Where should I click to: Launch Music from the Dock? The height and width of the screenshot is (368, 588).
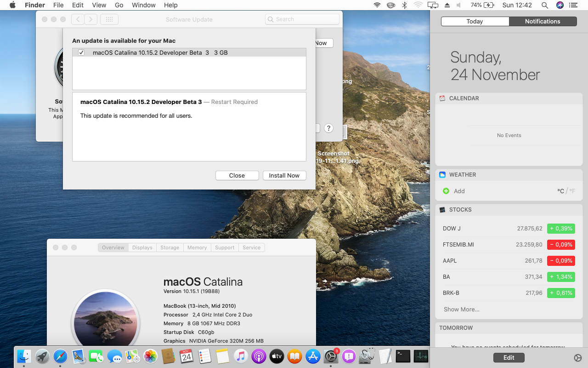click(x=241, y=356)
